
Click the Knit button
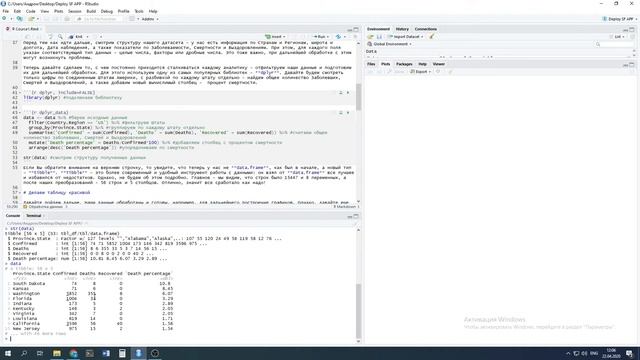point(76,37)
